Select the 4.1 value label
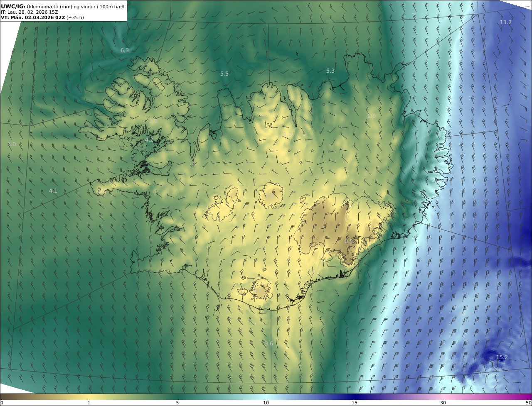The width and height of the screenshot is (532, 406). (53, 191)
